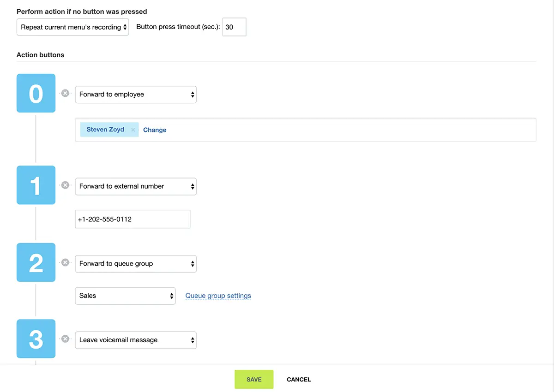Click the blue number 1 button tile
The height and width of the screenshot is (392, 554).
pos(36,185)
